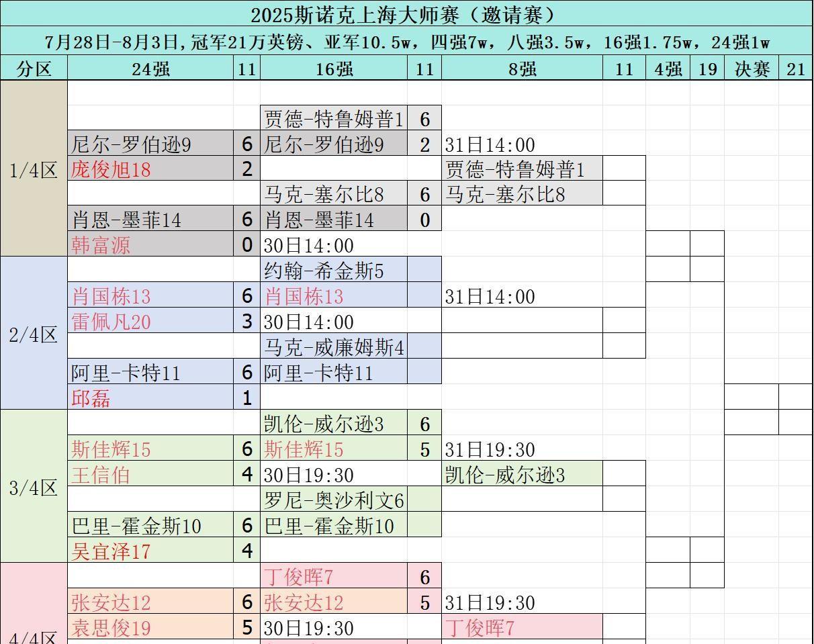This screenshot has height=644, width=814.
Task: Select the 雷佩凡20 cell
Action: click(x=150, y=320)
